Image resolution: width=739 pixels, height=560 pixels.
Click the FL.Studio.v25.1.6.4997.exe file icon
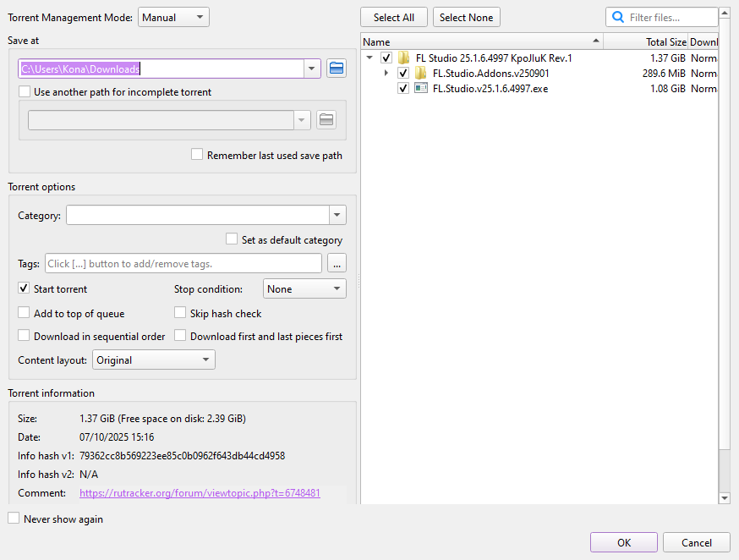(x=420, y=89)
